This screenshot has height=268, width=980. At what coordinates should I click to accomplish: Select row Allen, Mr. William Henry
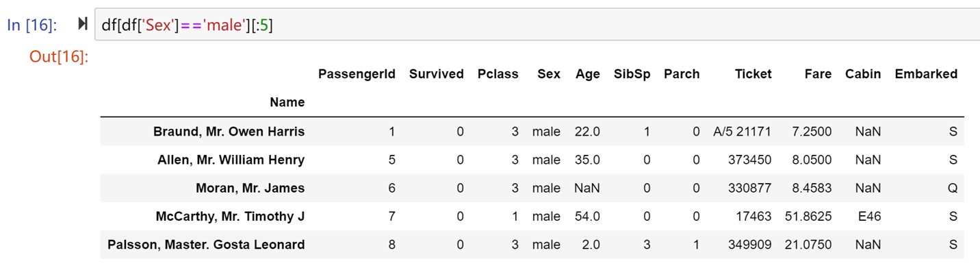pos(532,160)
